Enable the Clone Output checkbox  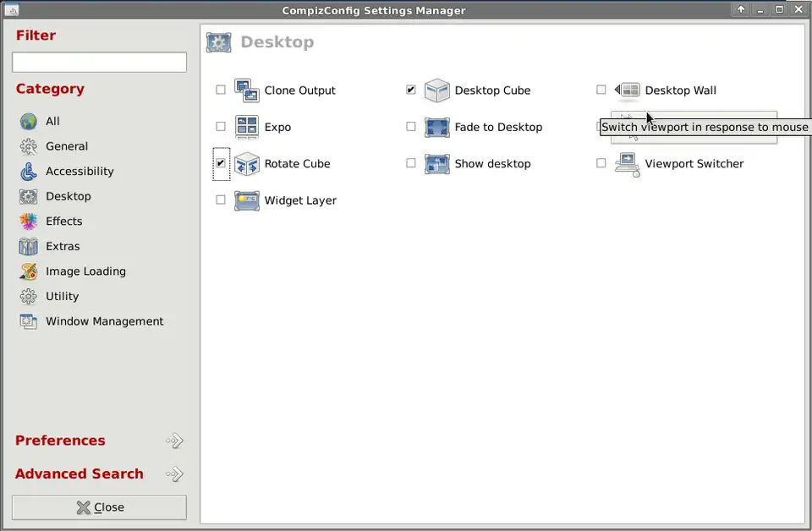point(221,90)
